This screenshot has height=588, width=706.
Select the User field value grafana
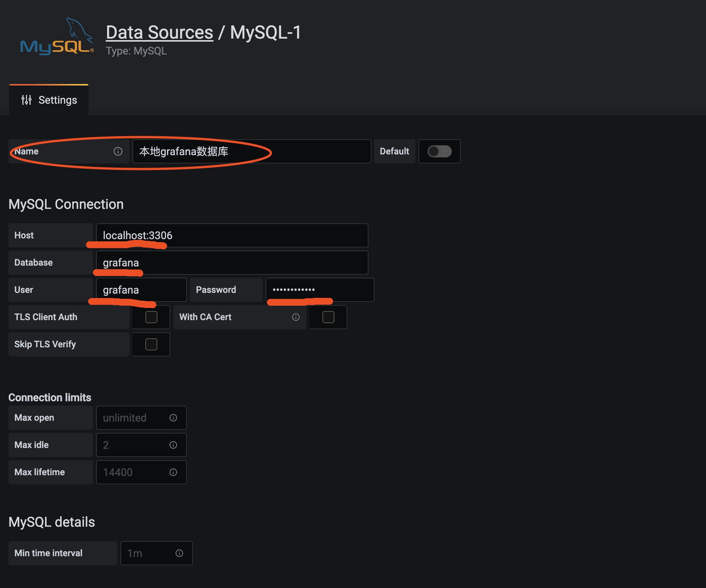(140, 290)
